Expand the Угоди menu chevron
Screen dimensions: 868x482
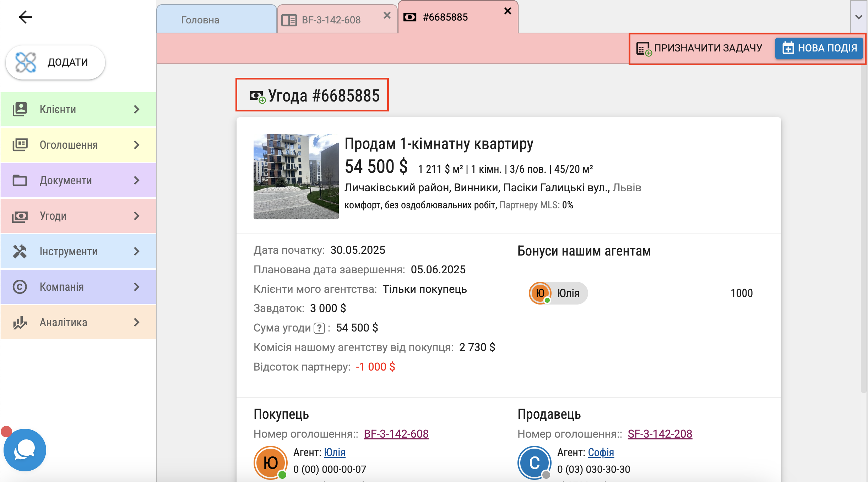coord(137,216)
